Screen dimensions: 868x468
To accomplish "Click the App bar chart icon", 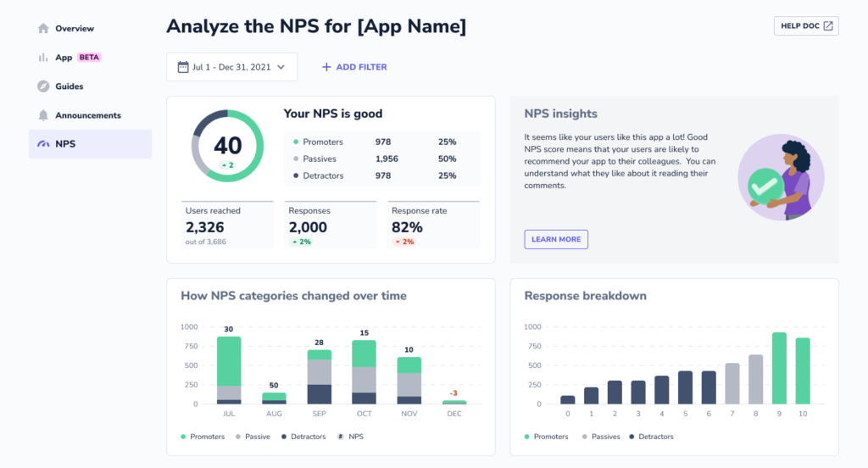I will (43, 57).
